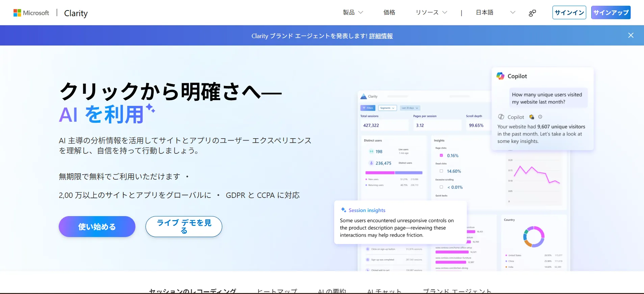This screenshot has height=294, width=644.
Task: Select the ヒートマップ tab
Action: (277, 291)
